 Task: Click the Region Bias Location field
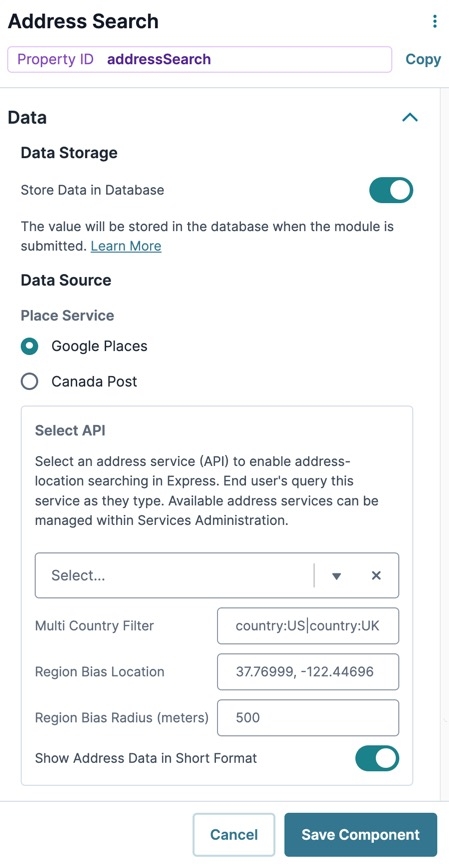[308, 672]
